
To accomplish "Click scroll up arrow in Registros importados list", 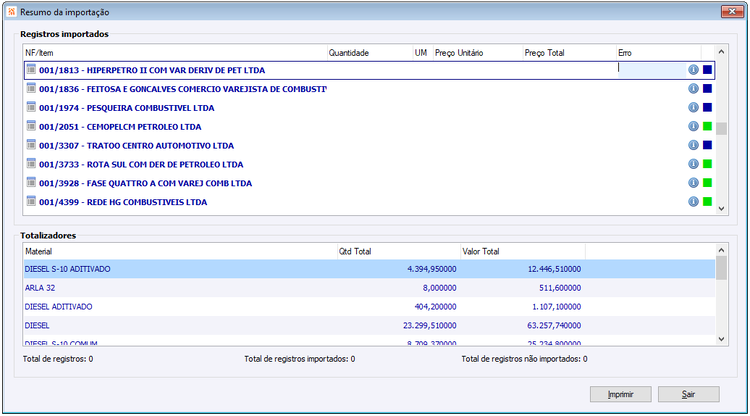I will pos(721,52).
